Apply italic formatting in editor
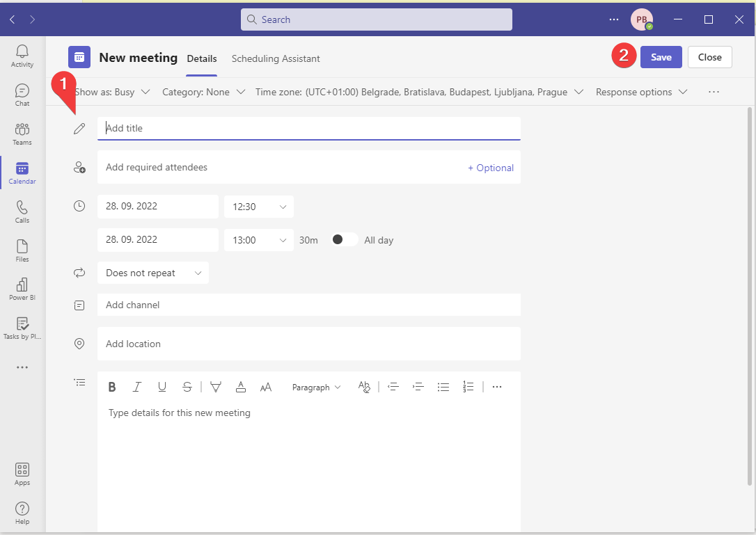This screenshot has width=756, height=535. click(137, 388)
